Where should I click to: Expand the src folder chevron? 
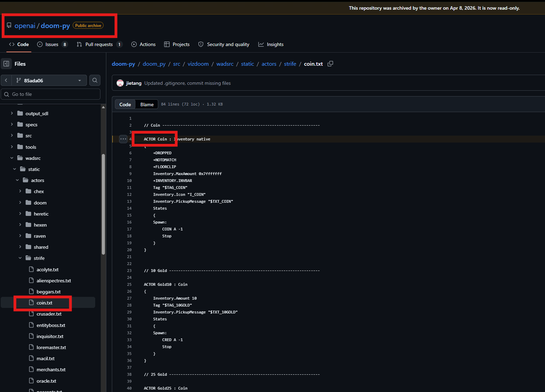(12, 136)
